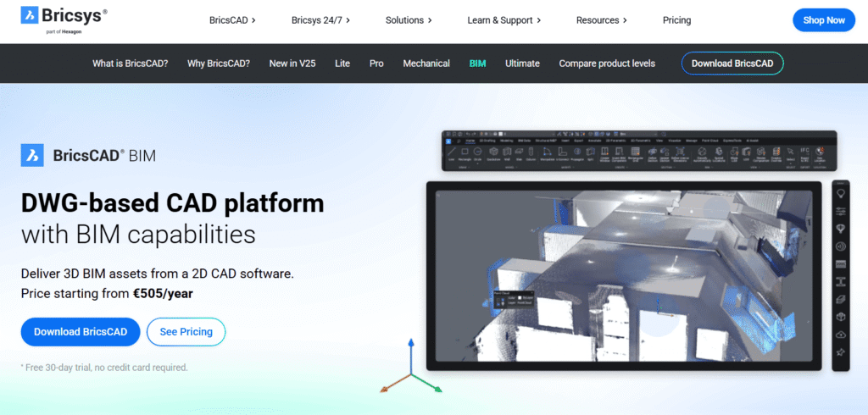Click the I-beam profiles panel icon
The width and height of the screenshot is (868, 415).
(x=840, y=282)
